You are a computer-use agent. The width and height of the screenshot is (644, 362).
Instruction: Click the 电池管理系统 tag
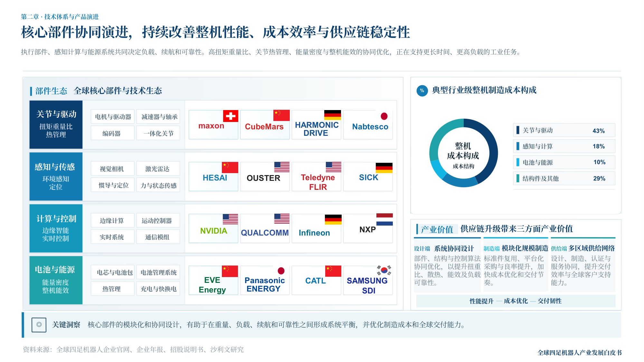[158, 273]
